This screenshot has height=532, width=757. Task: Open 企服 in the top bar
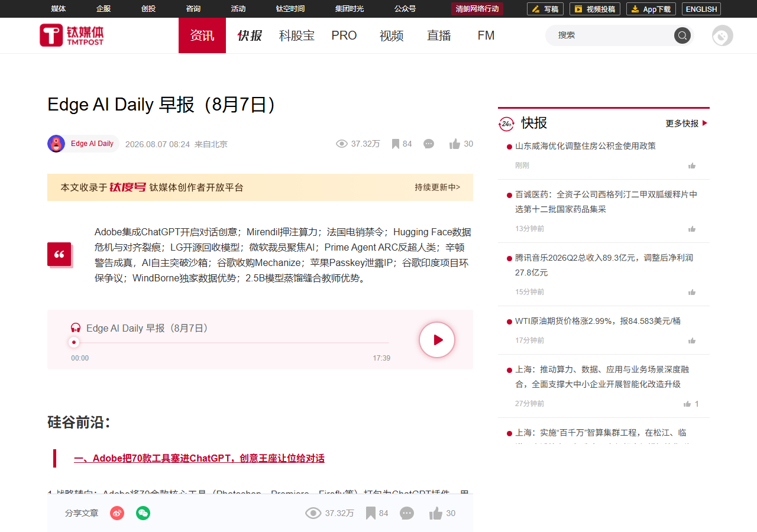pyautogui.click(x=103, y=9)
